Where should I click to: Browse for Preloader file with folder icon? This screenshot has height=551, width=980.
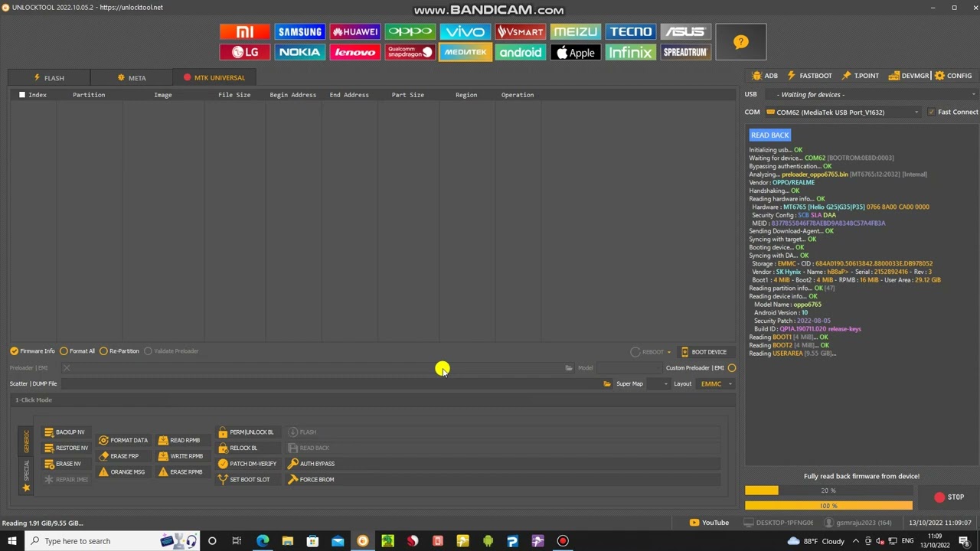569,368
